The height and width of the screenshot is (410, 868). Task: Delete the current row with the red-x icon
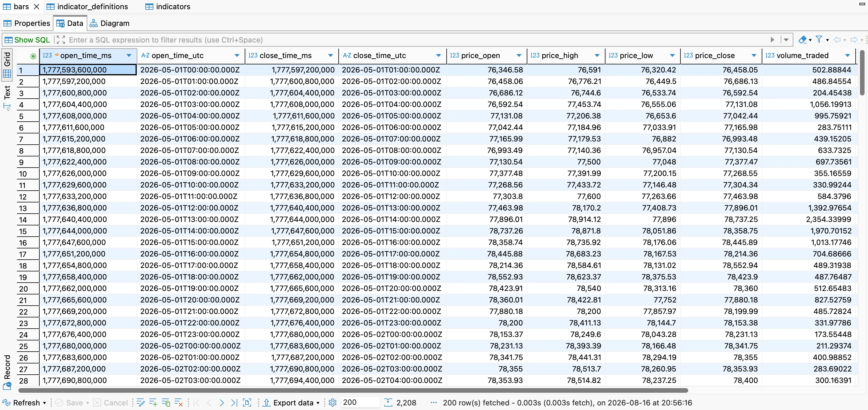[x=179, y=403]
